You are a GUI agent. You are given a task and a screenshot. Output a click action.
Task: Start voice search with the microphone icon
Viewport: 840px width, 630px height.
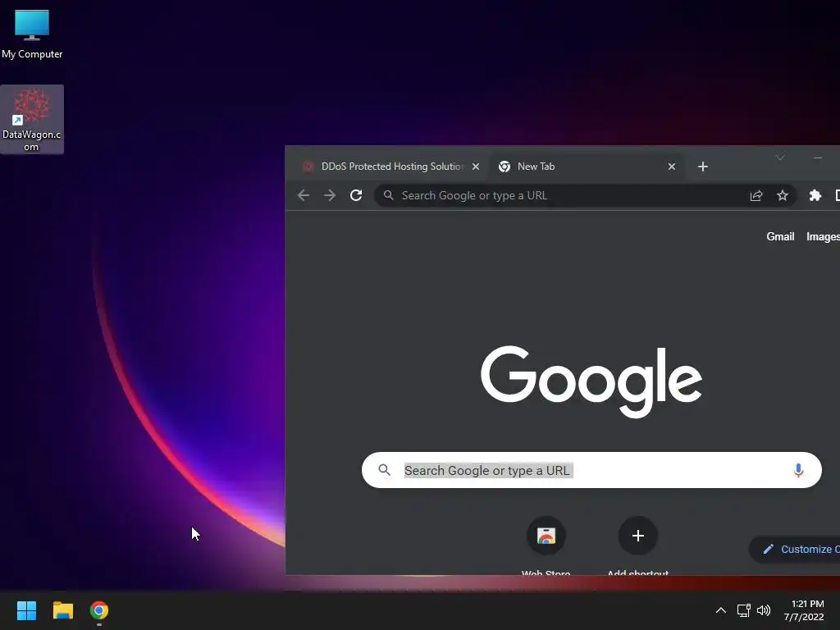[798, 470]
